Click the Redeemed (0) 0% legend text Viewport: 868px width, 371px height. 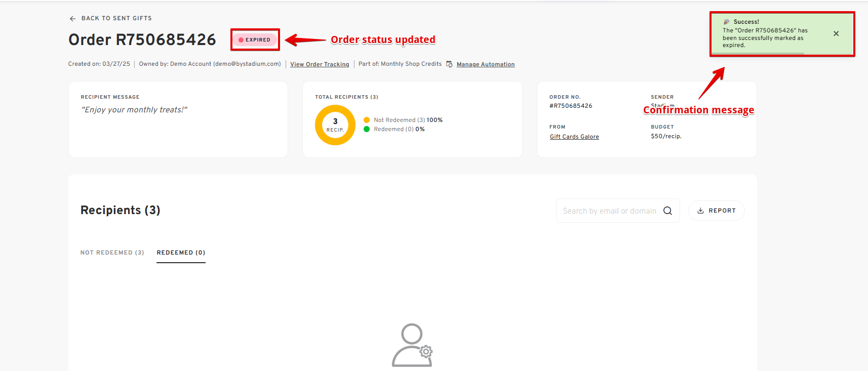[399, 129]
